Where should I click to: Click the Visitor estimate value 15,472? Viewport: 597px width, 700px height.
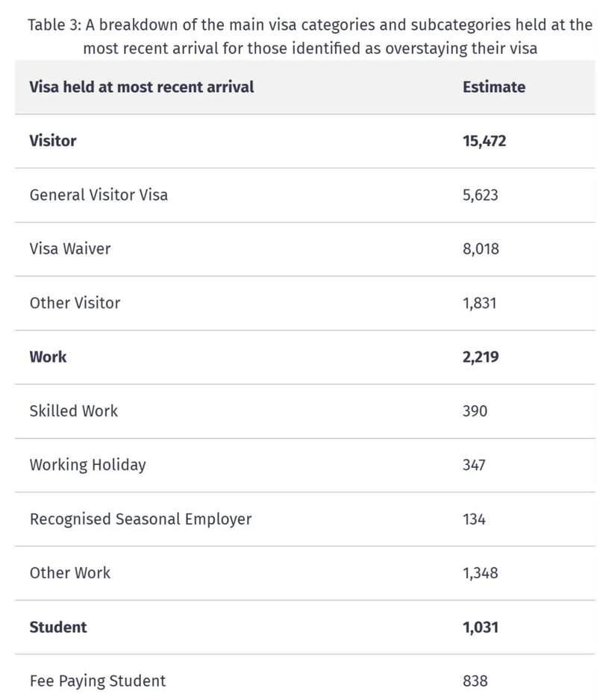484,141
